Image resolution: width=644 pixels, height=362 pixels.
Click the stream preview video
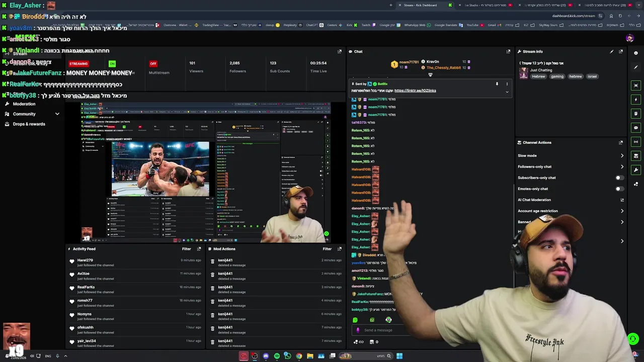tap(205, 172)
